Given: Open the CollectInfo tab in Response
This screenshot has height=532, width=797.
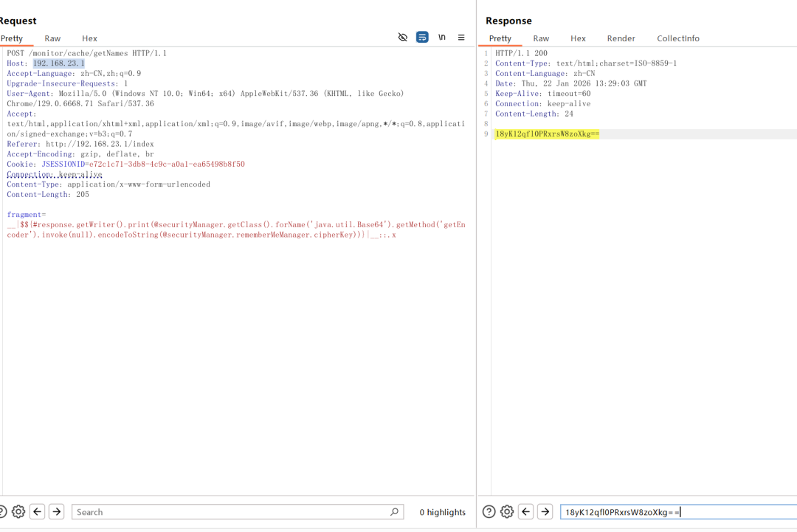Looking at the screenshot, I should tap(678, 38).
